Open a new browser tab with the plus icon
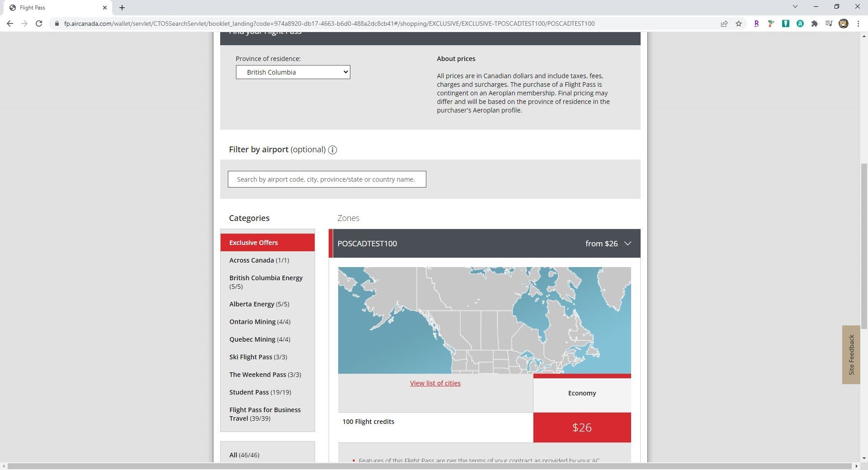 (122, 8)
